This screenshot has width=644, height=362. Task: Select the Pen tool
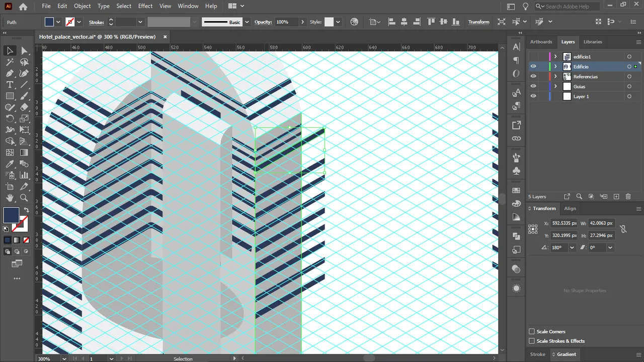click(x=10, y=74)
